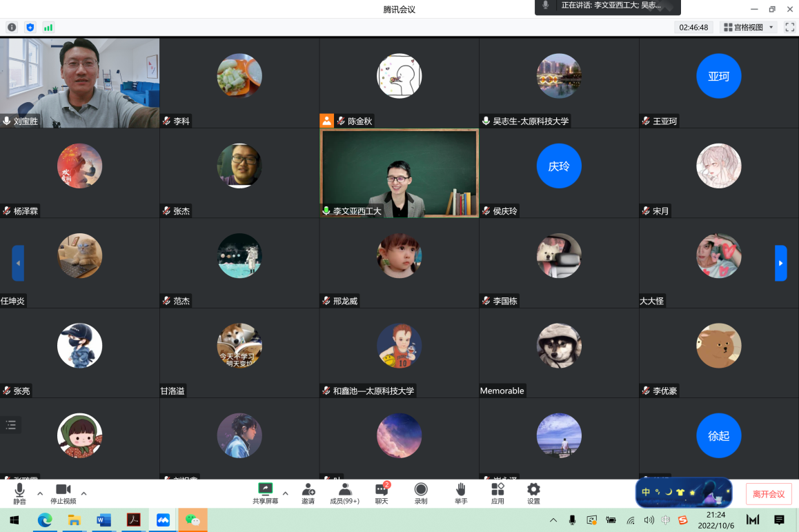The height and width of the screenshot is (532, 799).
Task: Toggle 停止视频 camera off
Action: pos(63,493)
